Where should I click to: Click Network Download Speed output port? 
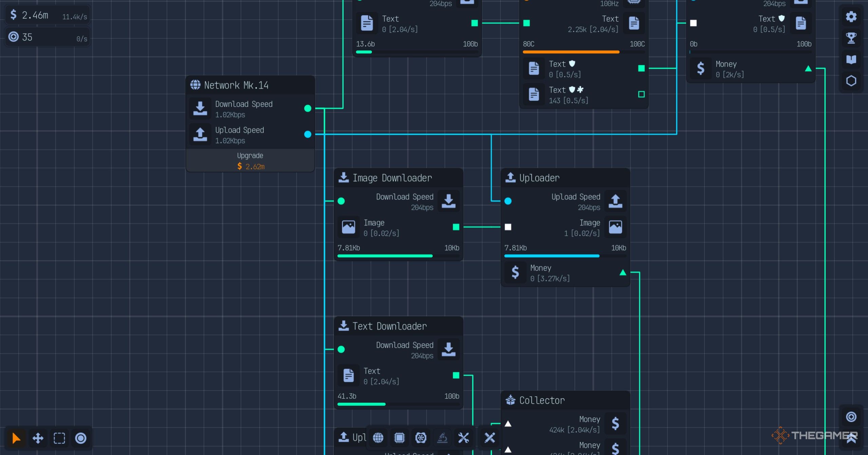[x=308, y=108]
